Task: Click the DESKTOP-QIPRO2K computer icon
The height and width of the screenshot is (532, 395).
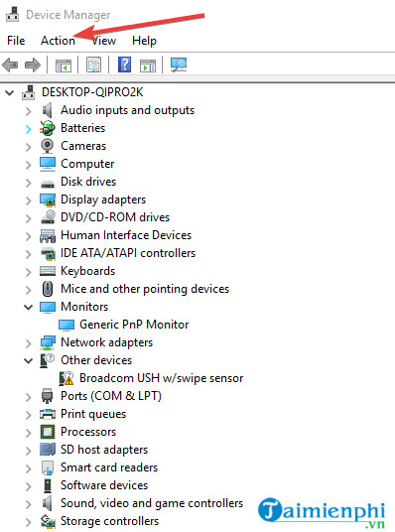Action: 29,92
